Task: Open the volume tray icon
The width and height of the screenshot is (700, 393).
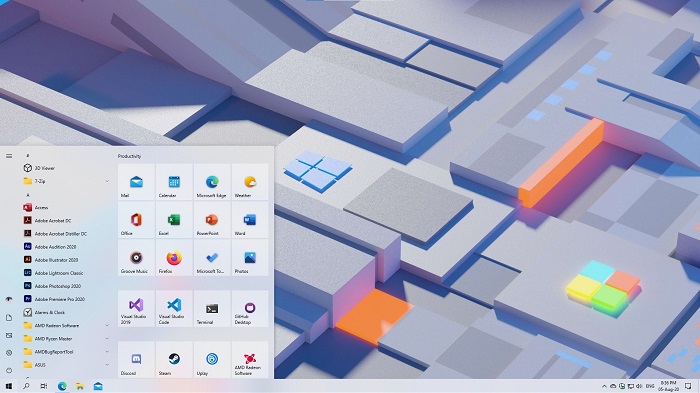Action: pyautogui.click(x=639, y=386)
